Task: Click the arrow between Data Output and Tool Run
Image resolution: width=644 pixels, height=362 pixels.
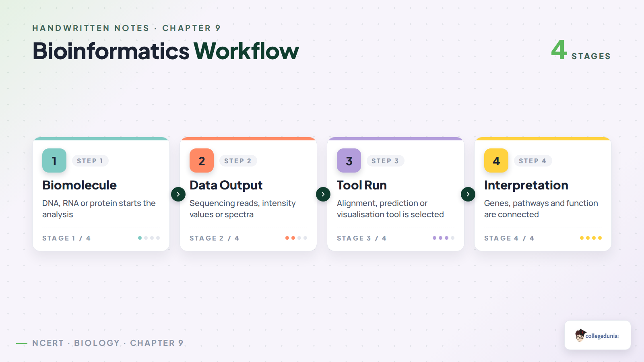Action: (323, 194)
